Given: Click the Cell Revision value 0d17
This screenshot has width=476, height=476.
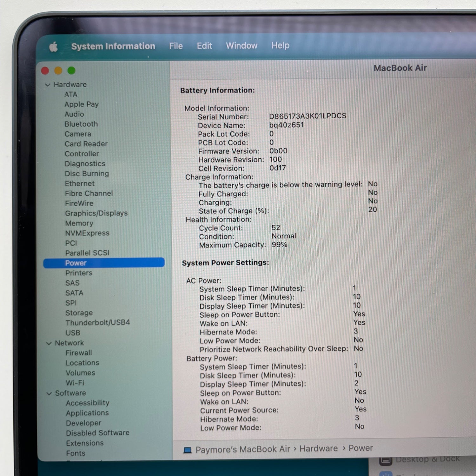Looking at the screenshot, I should [x=278, y=168].
